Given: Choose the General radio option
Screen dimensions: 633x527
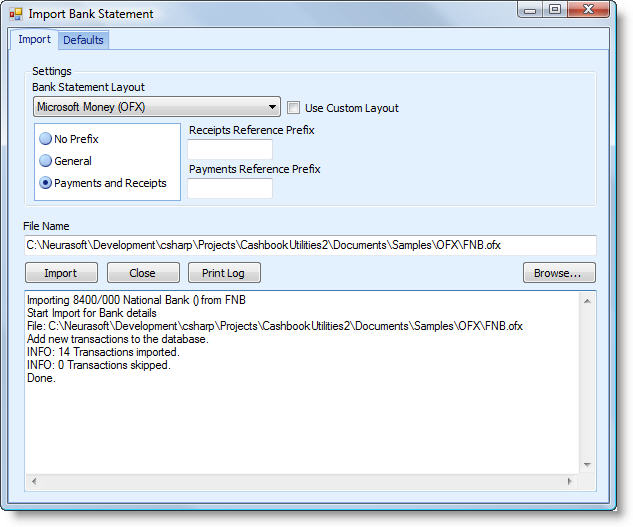Looking at the screenshot, I should click(46, 161).
